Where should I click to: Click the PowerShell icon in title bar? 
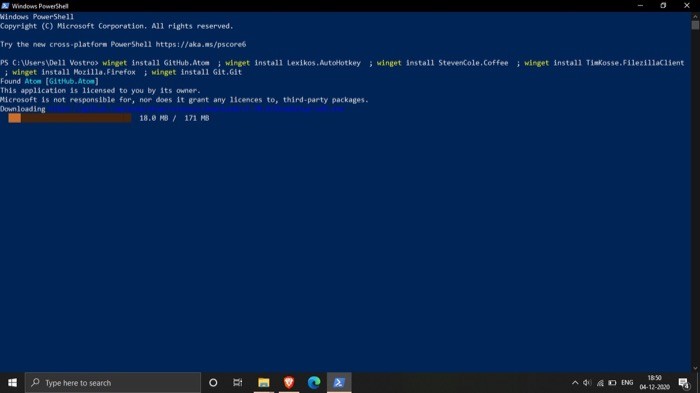pos(5,6)
